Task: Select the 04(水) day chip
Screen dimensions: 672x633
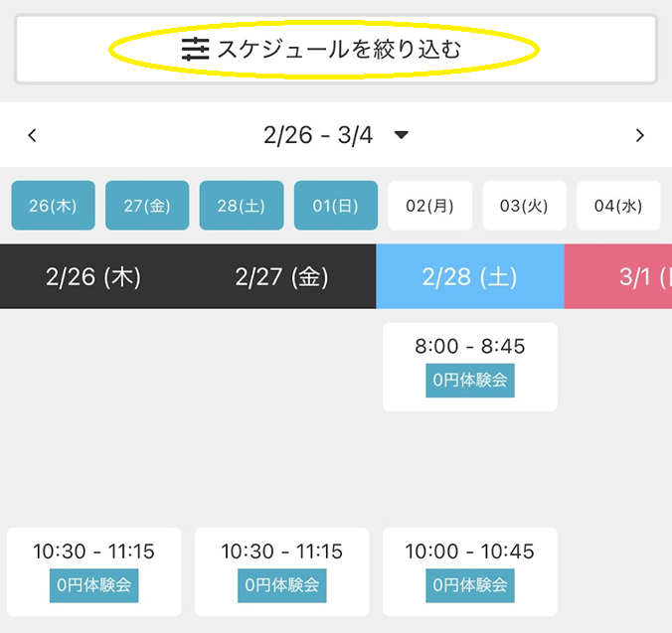Action: pos(618,206)
